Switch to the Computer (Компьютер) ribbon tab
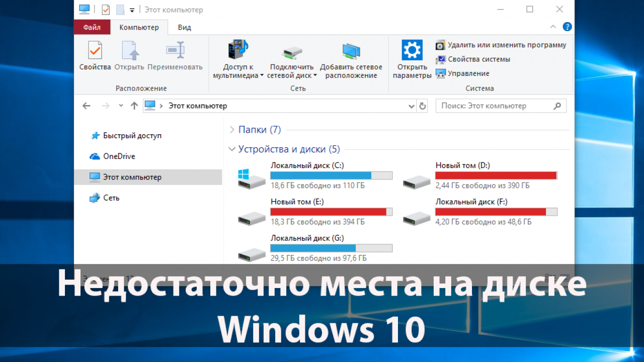The width and height of the screenshot is (644, 362). tap(139, 27)
